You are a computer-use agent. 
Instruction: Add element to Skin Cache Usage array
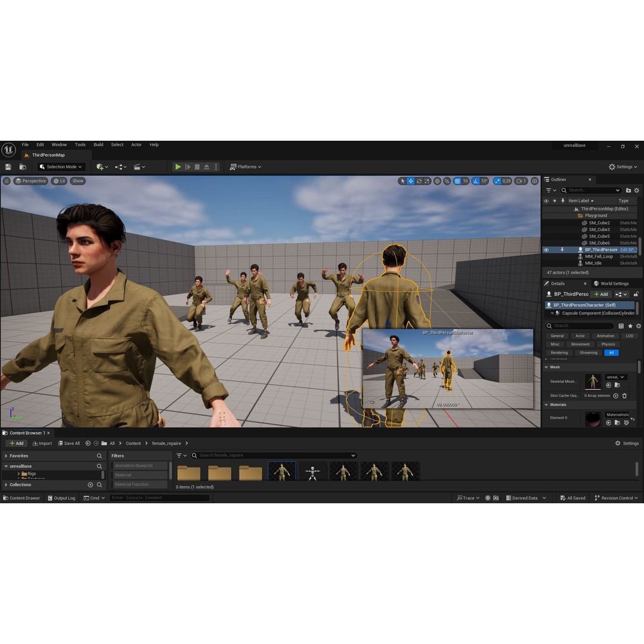pos(615,396)
